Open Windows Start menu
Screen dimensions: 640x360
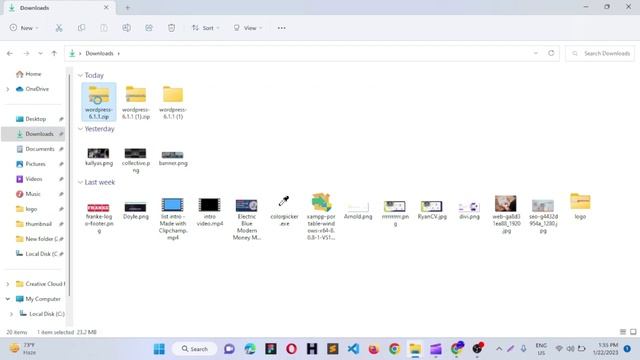(159, 349)
